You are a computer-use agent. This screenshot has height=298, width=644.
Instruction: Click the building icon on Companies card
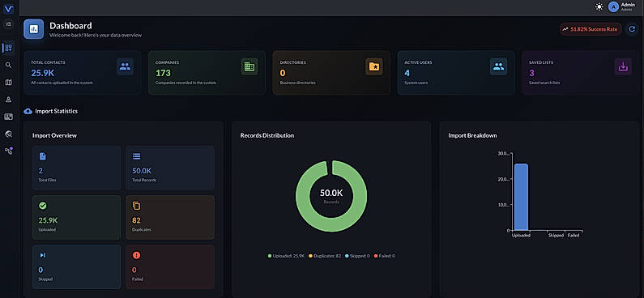[249, 66]
